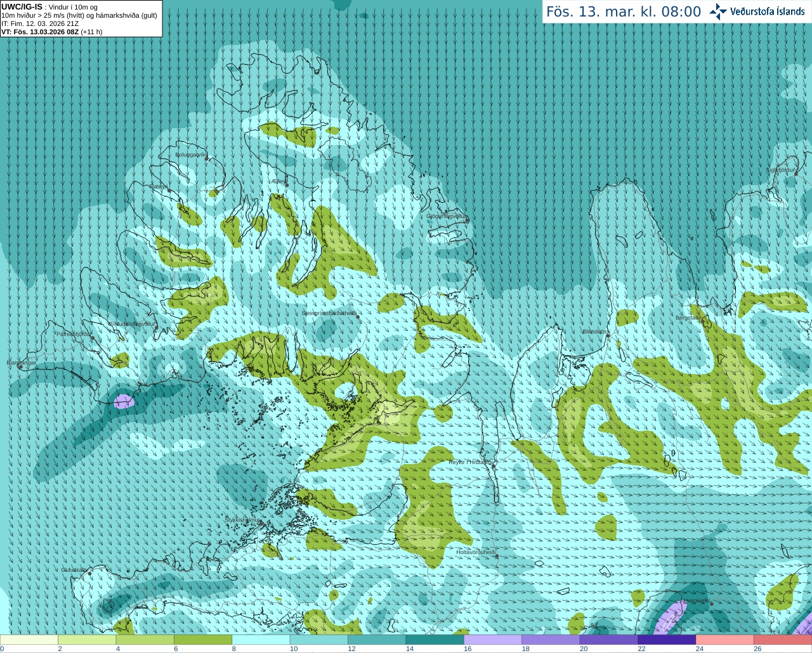
Task: Select the 12–14 m/s teal legend swatch
Action: [x=377, y=640]
